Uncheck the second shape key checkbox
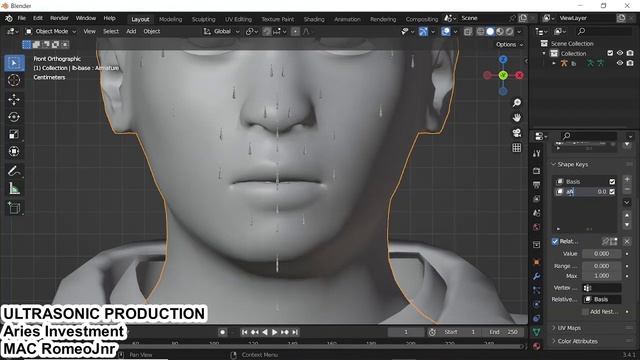The height and width of the screenshot is (360, 640). pos(612,191)
